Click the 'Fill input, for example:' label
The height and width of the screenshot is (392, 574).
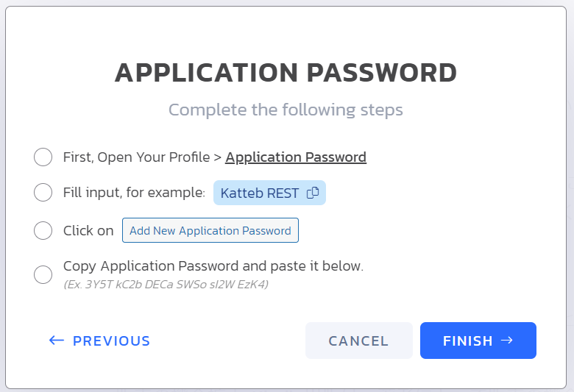pyautogui.click(x=134, y=193)
